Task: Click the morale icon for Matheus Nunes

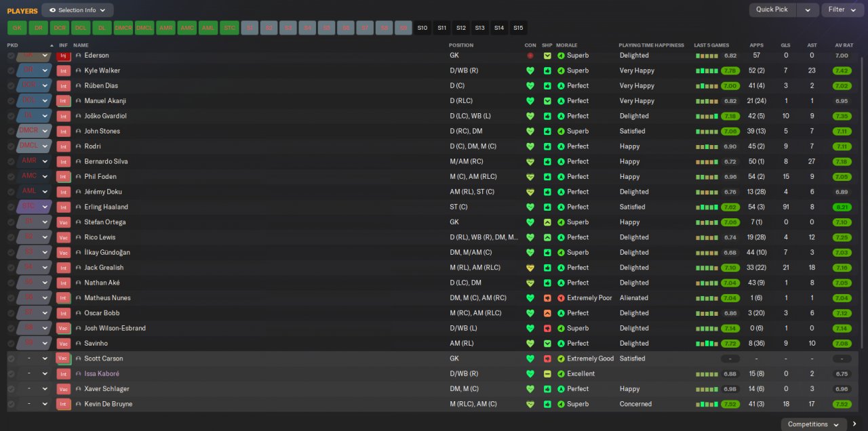Action: (561, 298)
